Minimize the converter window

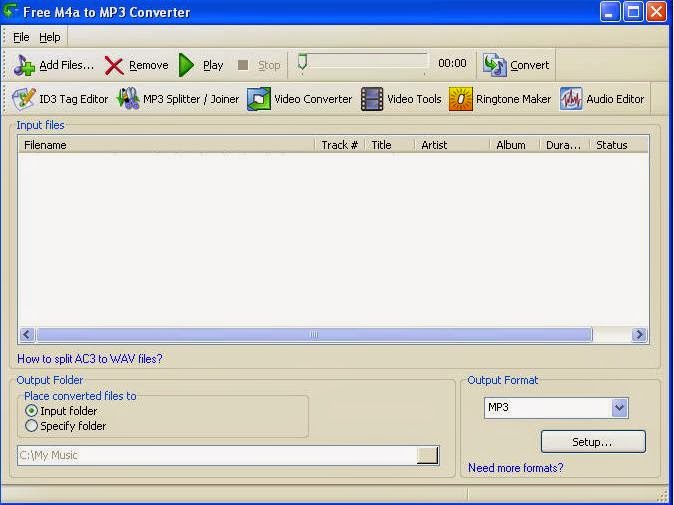[609, 12]
